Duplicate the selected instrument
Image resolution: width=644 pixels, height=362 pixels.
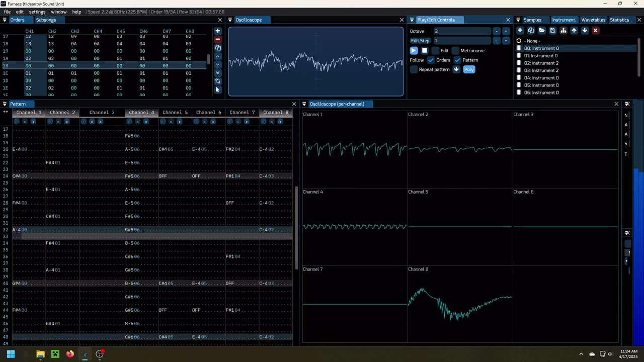click(531, 31)
